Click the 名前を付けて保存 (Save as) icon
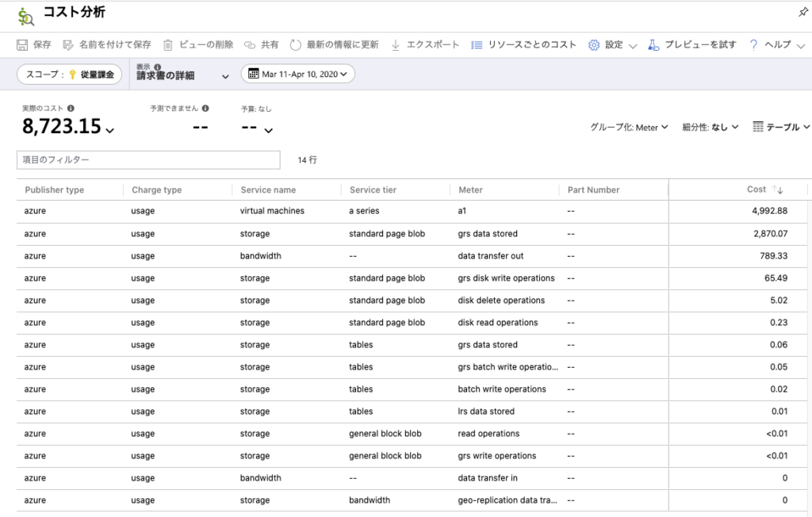Viewport: 812px width, 517px height. (68, 45)
